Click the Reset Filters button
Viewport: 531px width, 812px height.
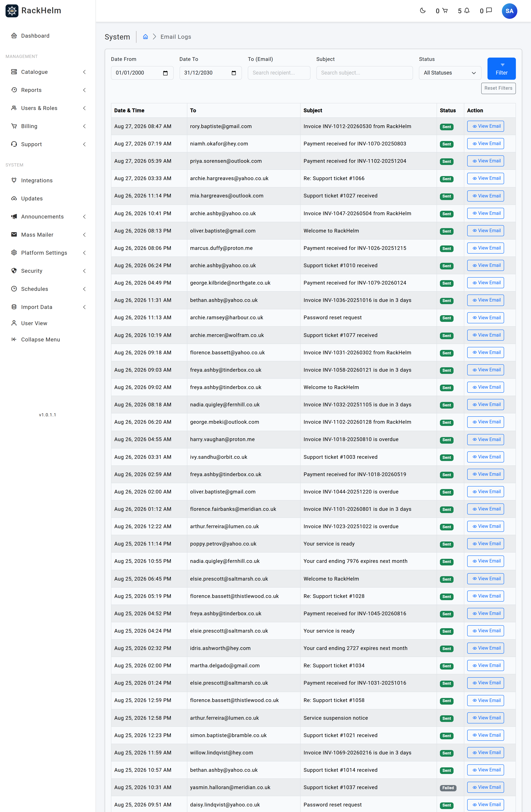point(498,88)
